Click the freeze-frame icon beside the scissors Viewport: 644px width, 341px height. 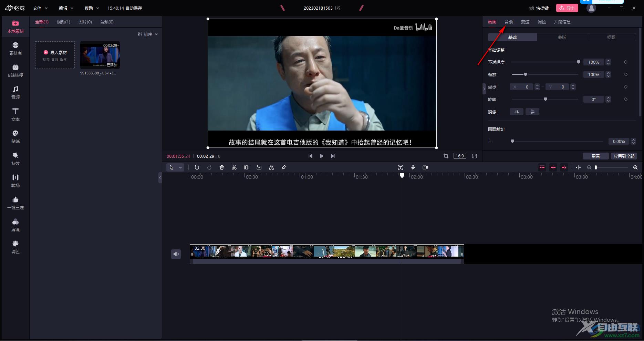[x=247, y=167]
